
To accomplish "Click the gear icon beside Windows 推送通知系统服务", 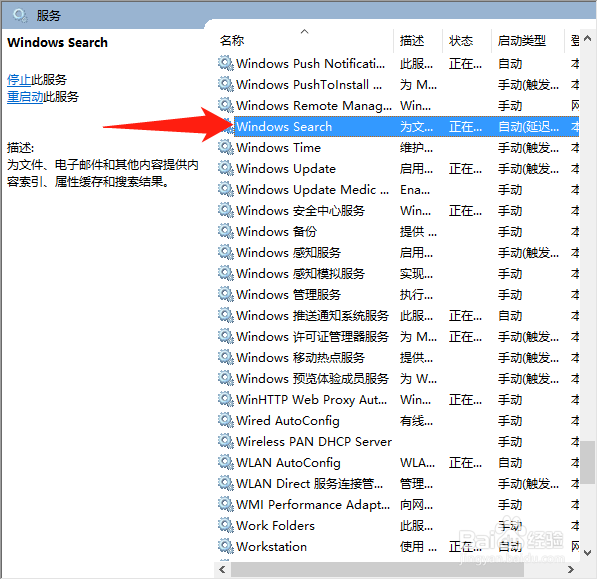I will [x=225, y=315].
